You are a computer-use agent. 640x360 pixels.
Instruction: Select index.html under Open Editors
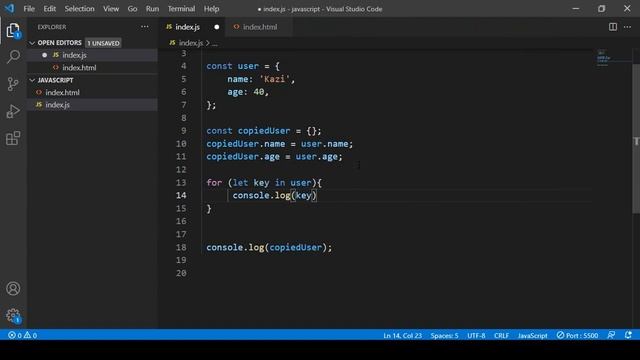92,68
